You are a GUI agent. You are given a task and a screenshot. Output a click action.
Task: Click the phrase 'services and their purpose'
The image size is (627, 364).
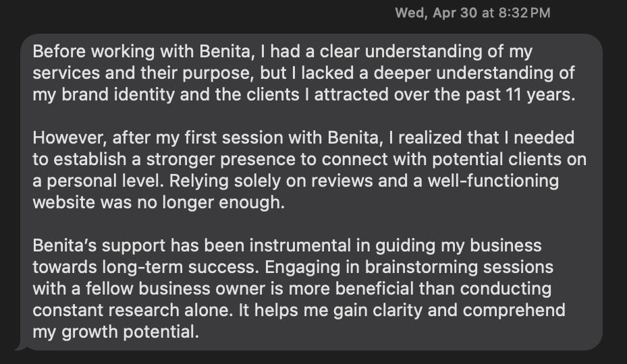click(144, 73)
